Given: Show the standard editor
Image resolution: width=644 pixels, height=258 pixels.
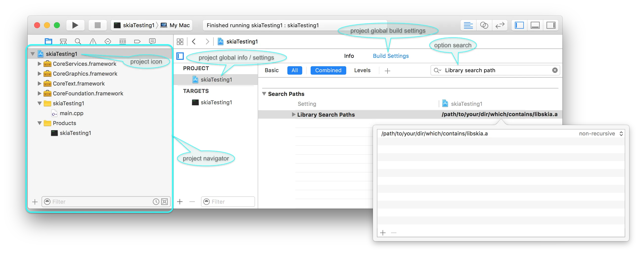Looking at the screenshot, I should coord(468,25).
